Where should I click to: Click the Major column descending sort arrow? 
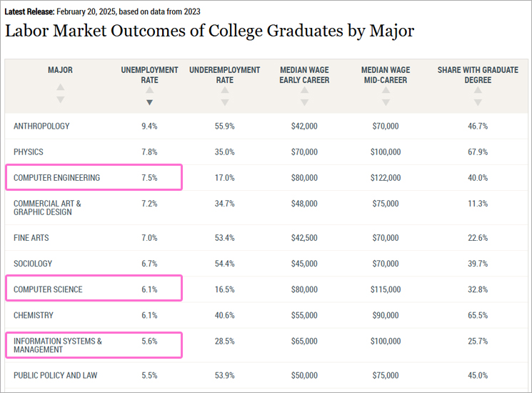pos(60,101)
